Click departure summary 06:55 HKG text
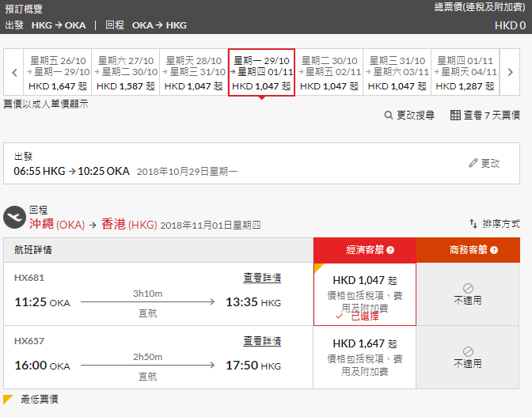This screenshot has width=532, height=417. (40, 171)
